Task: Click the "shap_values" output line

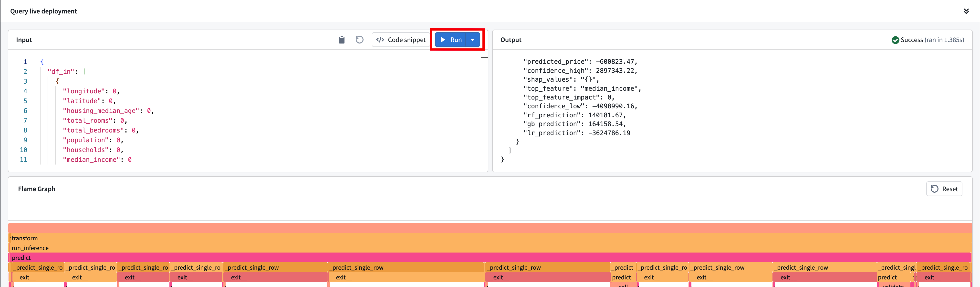Action: pyautogui.click(x=561, y=80)
